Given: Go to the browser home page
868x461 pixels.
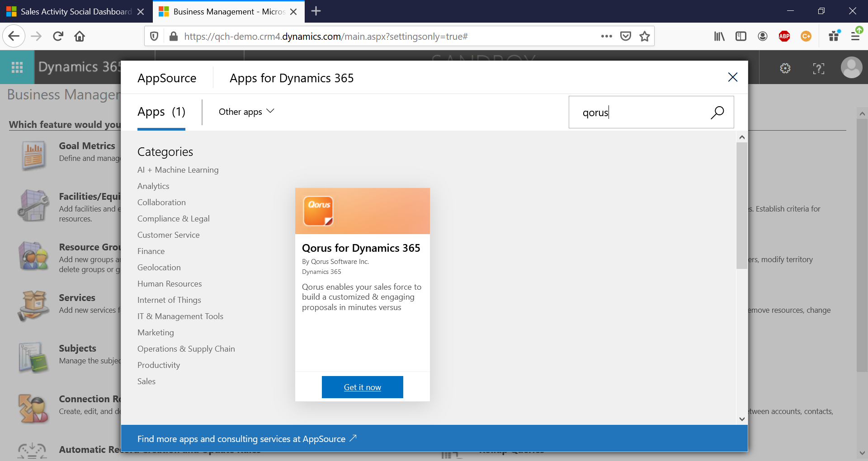Looking at the screenshot, I should 80,36.
